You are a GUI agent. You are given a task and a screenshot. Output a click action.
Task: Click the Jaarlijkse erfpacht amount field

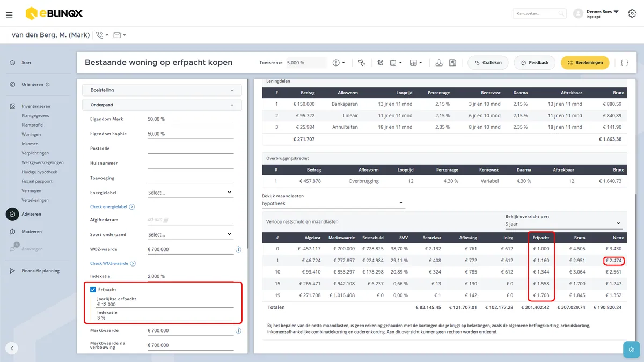click(x=165, y=305)
